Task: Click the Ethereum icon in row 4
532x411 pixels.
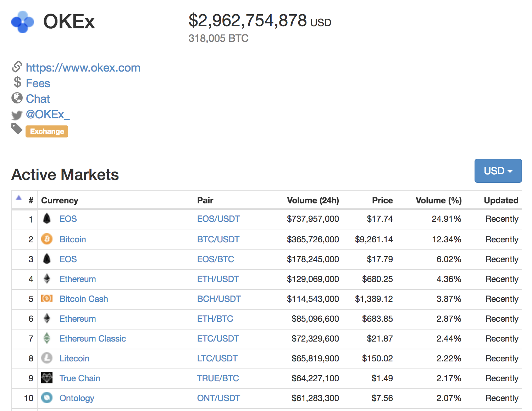Action: (47, 279)
